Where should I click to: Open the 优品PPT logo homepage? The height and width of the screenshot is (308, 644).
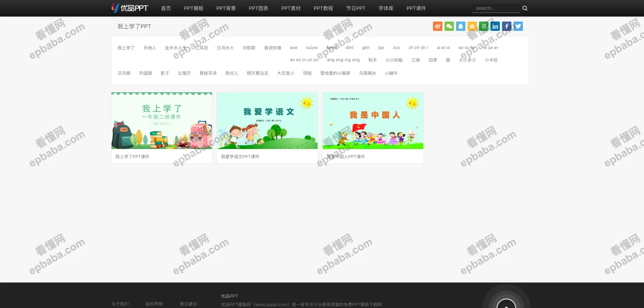click(x=130, y=8)
